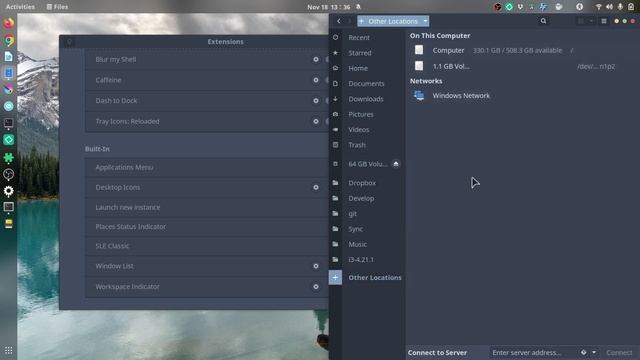The height and width of the screenshot is (360, 640).
Task: Open the Settings gear in the dock
Action: coord(9,191)
